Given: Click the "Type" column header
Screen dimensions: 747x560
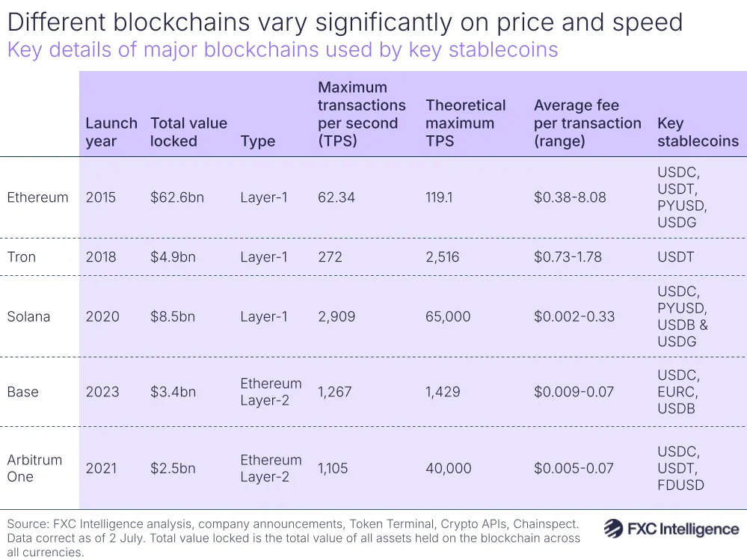Looking at the screenshot, I should coord(258,141).
